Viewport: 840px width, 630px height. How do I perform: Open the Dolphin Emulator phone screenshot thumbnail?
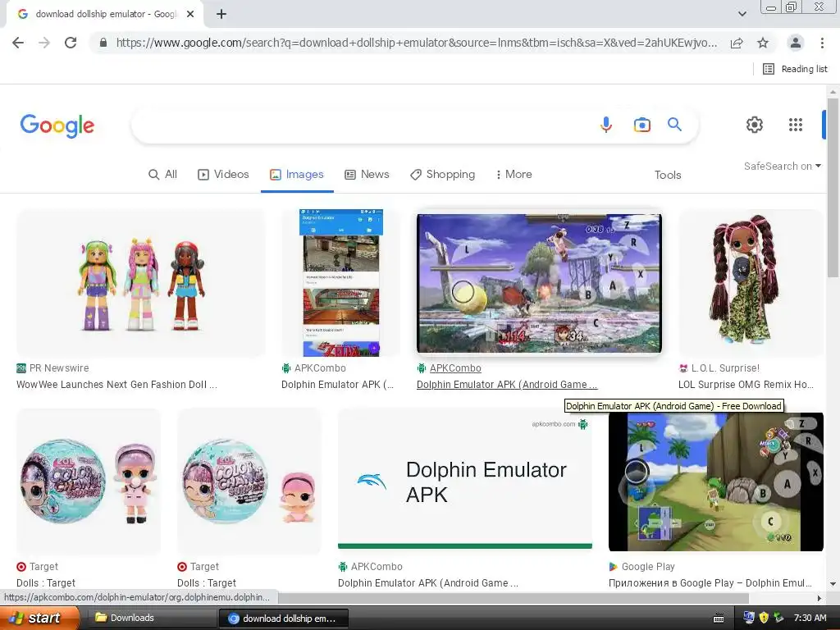pyautogui.click(x=340, y=283)
